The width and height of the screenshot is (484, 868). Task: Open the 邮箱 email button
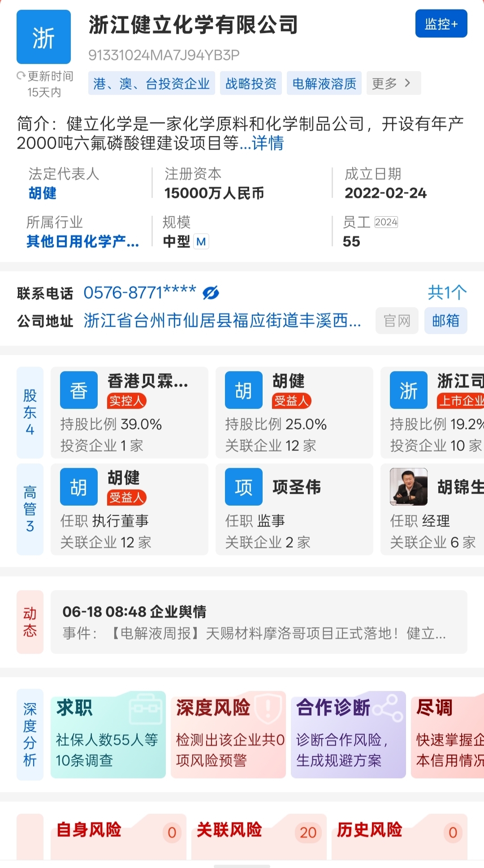pos(445,321)
